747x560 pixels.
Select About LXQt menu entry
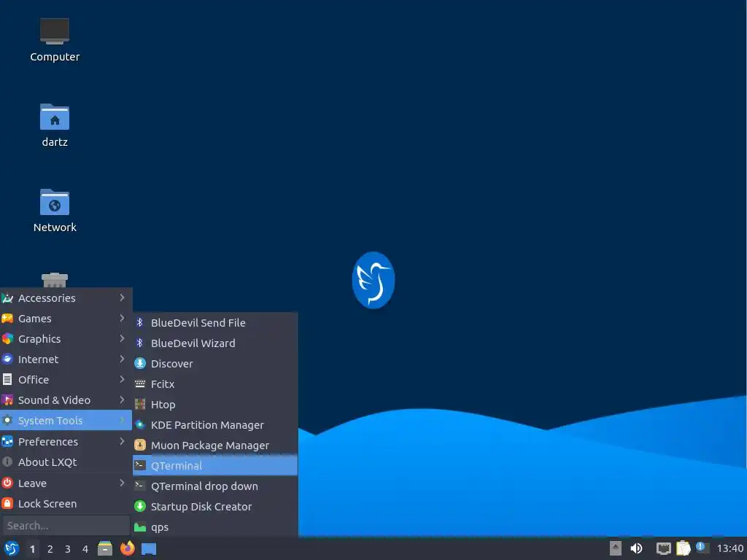point(66,462)
